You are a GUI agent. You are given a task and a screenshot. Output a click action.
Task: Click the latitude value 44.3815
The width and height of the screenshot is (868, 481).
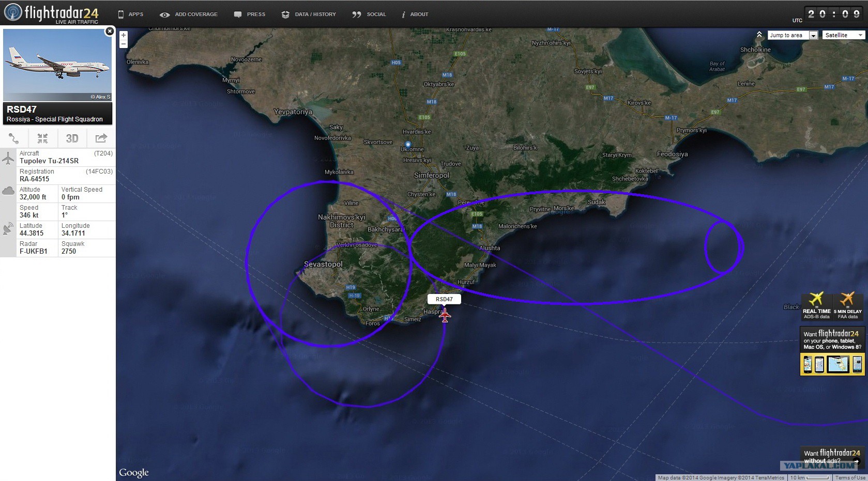[x=32, y=234]
